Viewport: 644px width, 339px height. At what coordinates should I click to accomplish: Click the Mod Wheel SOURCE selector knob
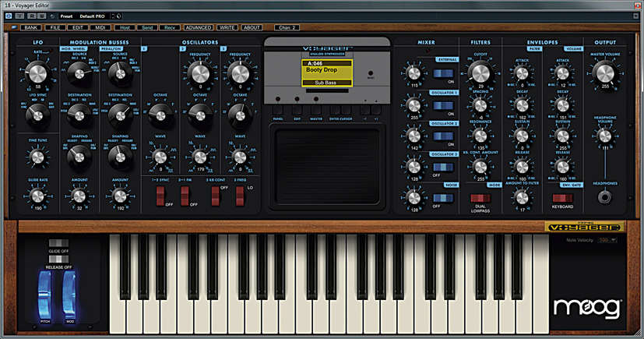(79, 74)
